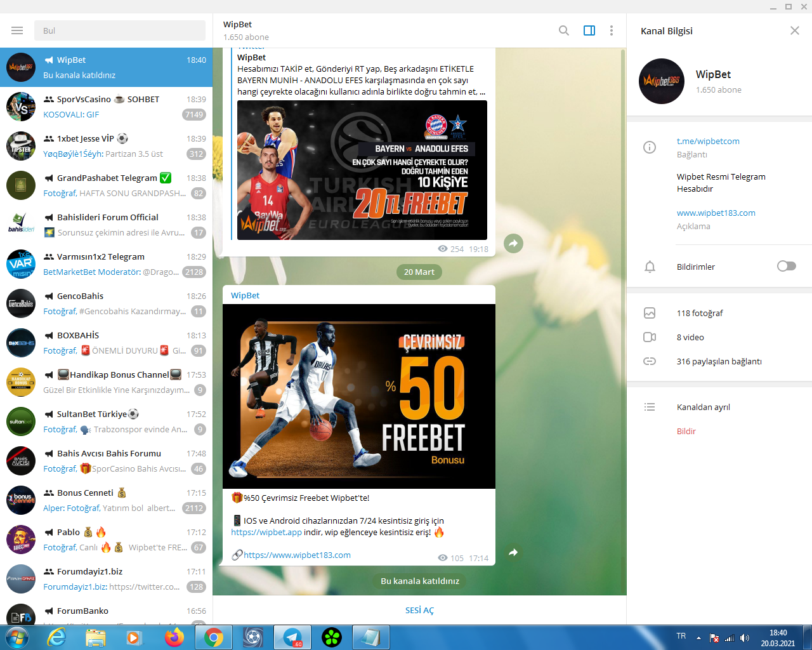Image resolution: width=812 pixels, height=650 pixels.
Task: Open the 8 video shared media
Action: [x=690, y=337]
